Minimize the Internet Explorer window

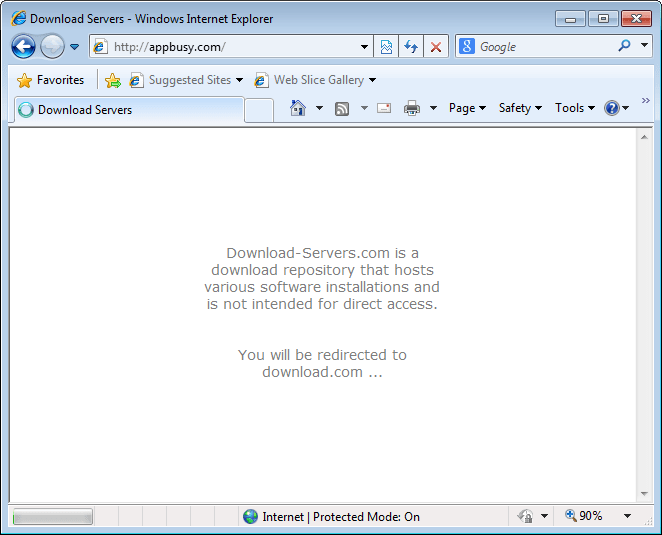(x=570, y=19)
